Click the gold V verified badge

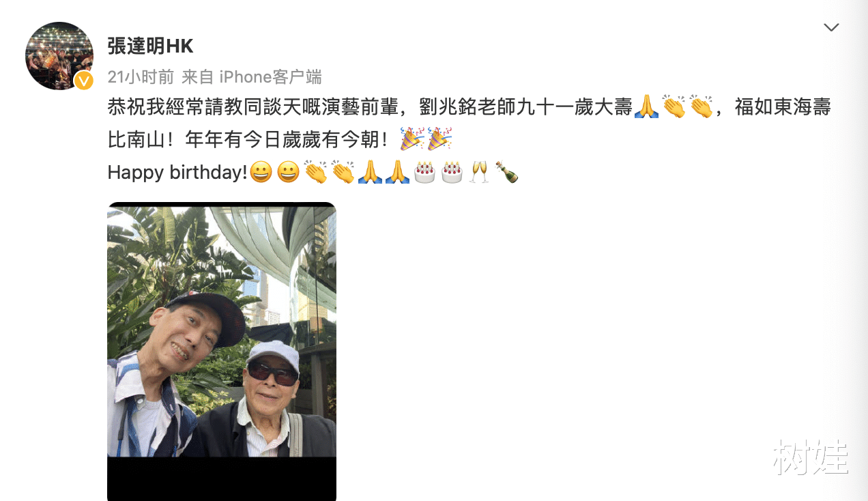click(x=84, y=81)
